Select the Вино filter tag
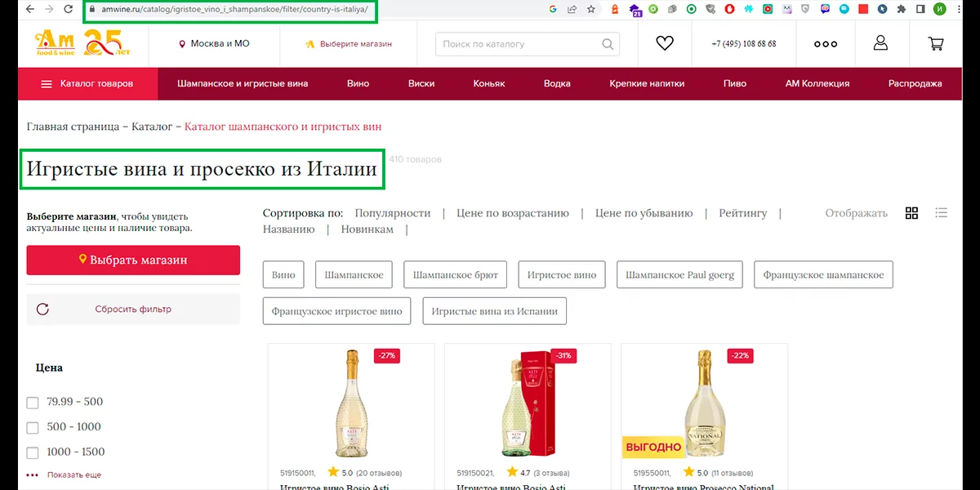The width and height of the screenshot is (980, 490). coord(283,275)
